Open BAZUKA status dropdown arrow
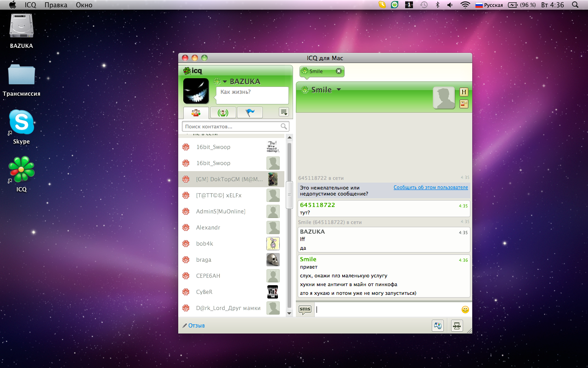The width and height of the screenshot is (588, 368). coord(225,82)
